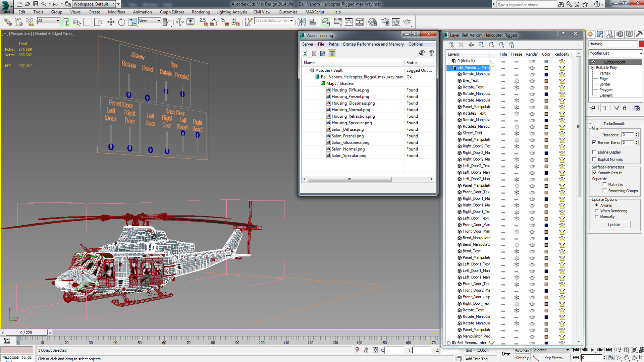Select When Rendering update option
Viewport: 644px width, 362px height.
click(x=596, y=211)
